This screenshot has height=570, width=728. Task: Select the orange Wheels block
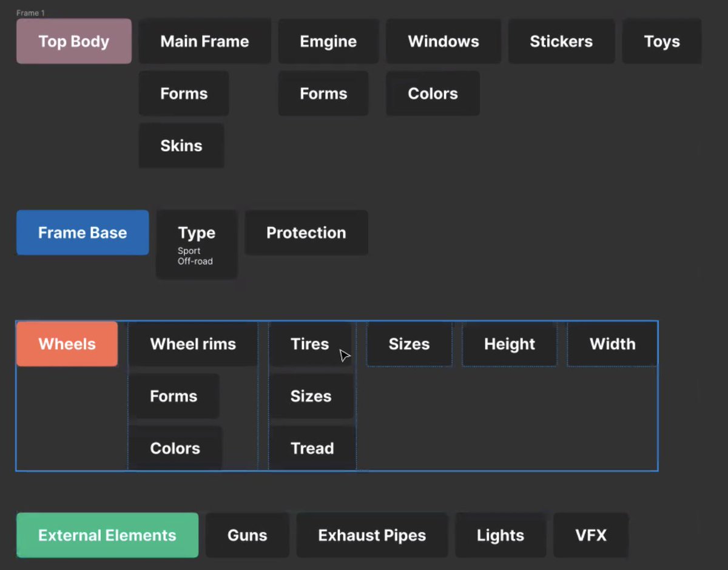click(x=67, y=344)
